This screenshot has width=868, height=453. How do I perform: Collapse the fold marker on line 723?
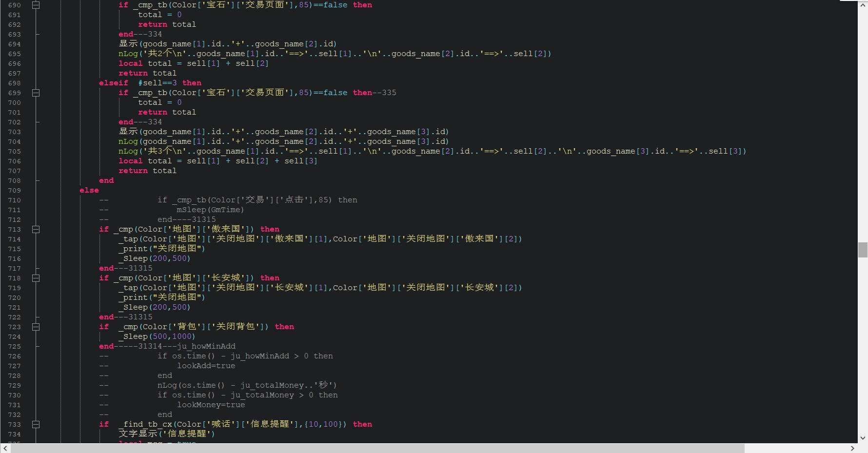(36, 327)
